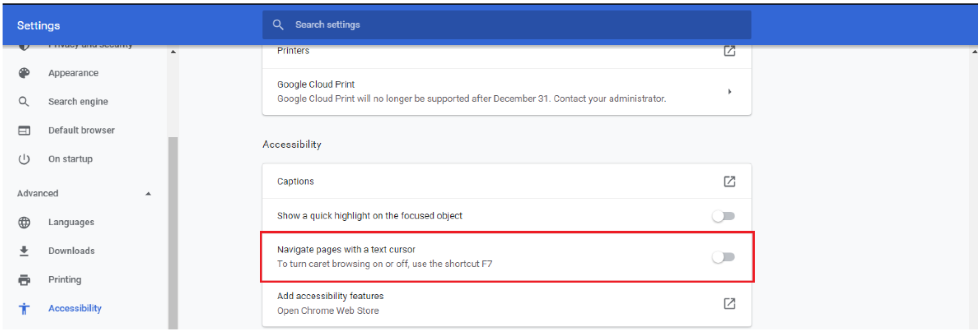Collapse the Advanced section
This screenshot has width=980, height=332.
click(148, 194)
